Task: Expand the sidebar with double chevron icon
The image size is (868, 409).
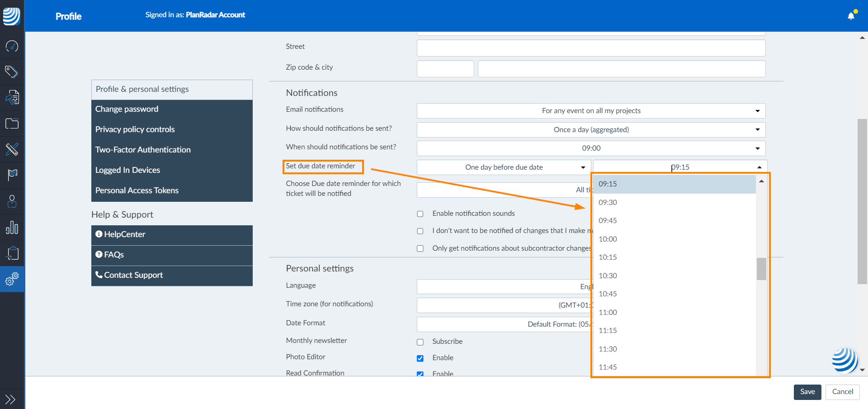Action: click(x=10, y=399)
